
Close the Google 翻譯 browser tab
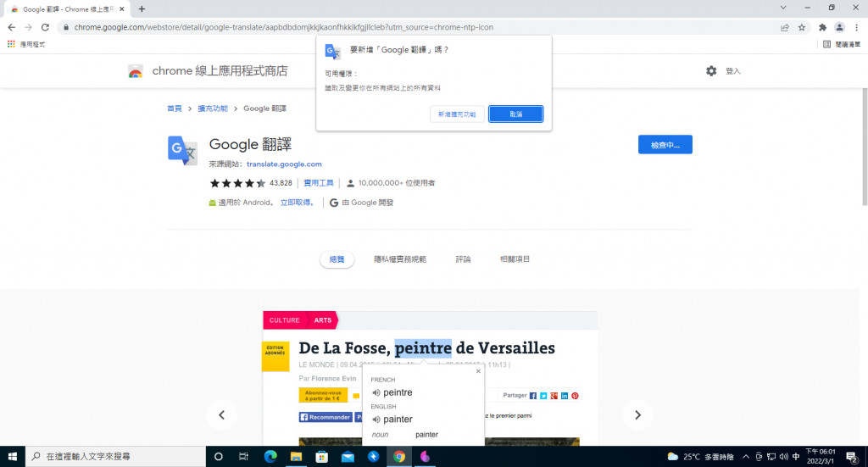pyautogui.click(x=122, y=9)
